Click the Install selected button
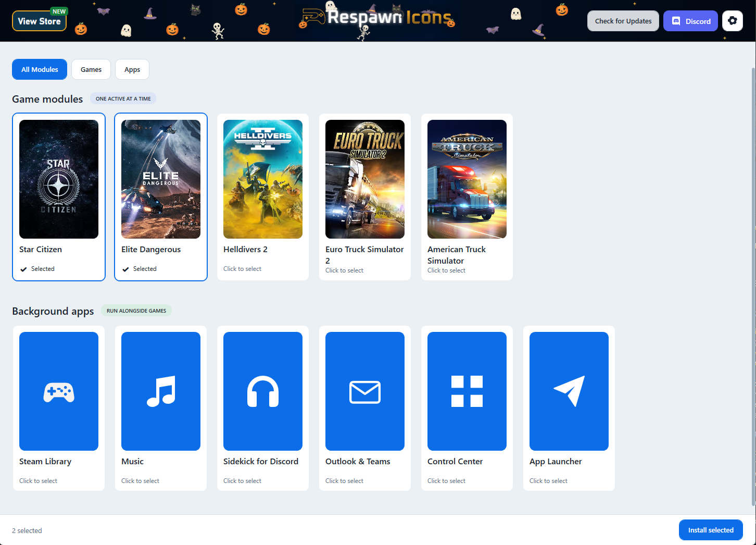The height and width of the screenshot is (545, 756). click(x=711, y=530)
